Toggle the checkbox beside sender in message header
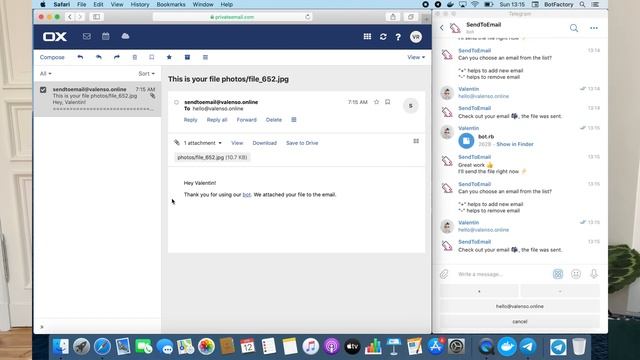Image resolution: width=640 pixels, height=360 pixels. tap(176, 102)
